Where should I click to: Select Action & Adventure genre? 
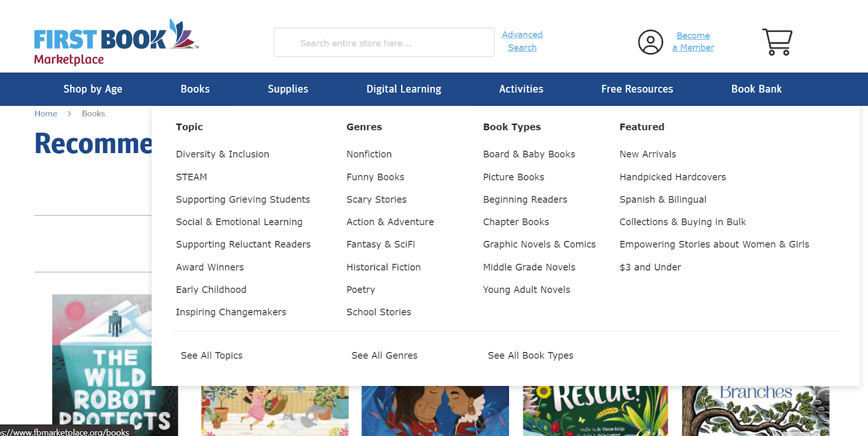pyautogui.click(x=390, y=222)
